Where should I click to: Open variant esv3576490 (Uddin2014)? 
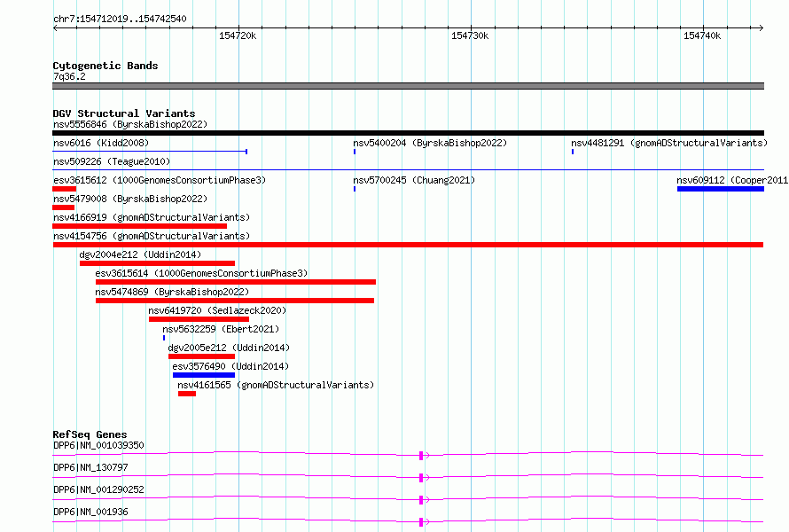click(x=230, y=366)
